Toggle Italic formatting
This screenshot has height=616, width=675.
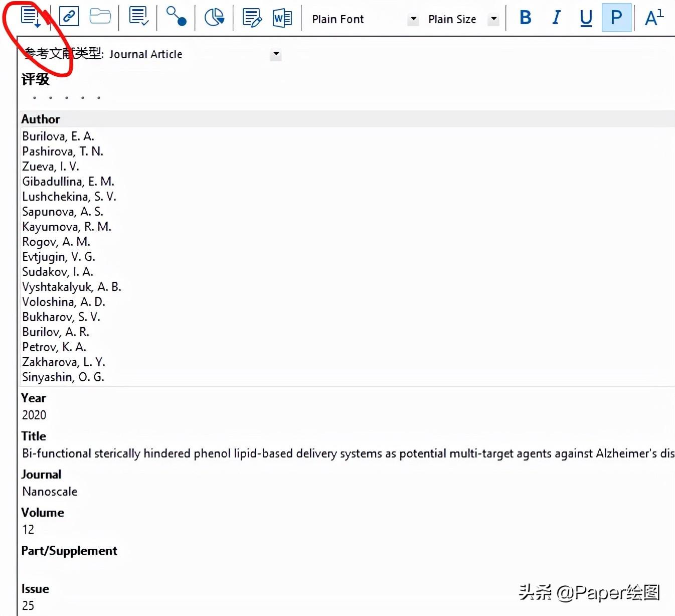(556, 18)
